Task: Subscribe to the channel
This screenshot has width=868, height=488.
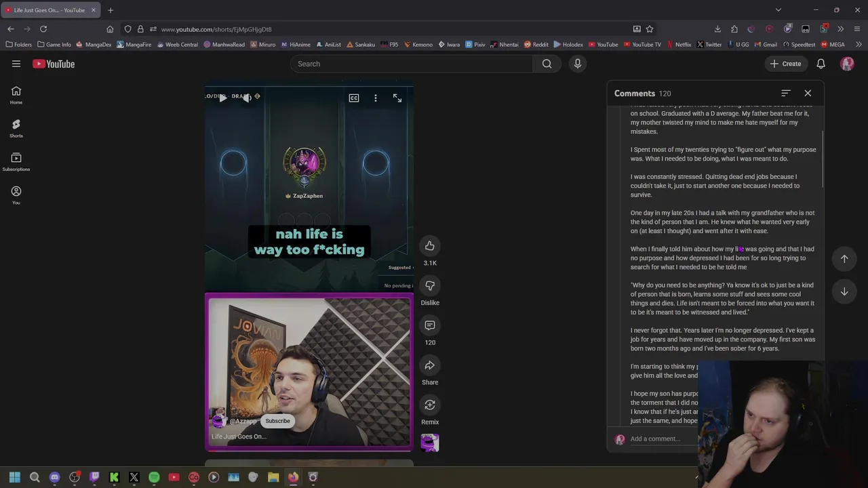Action: click(x=277, y=421)
